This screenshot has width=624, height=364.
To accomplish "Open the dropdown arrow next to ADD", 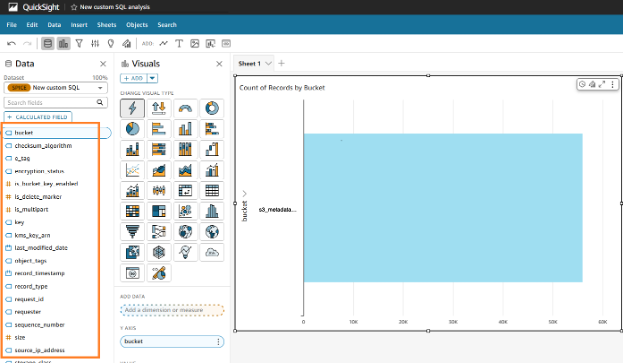I will click(x=152, y=78).
